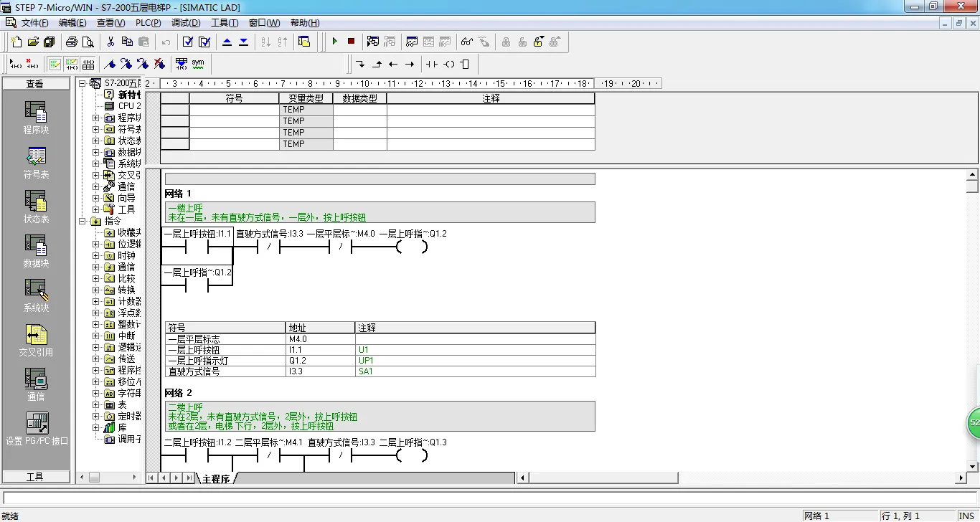Open the 调试(D) menu

click(x=186, y=23)
